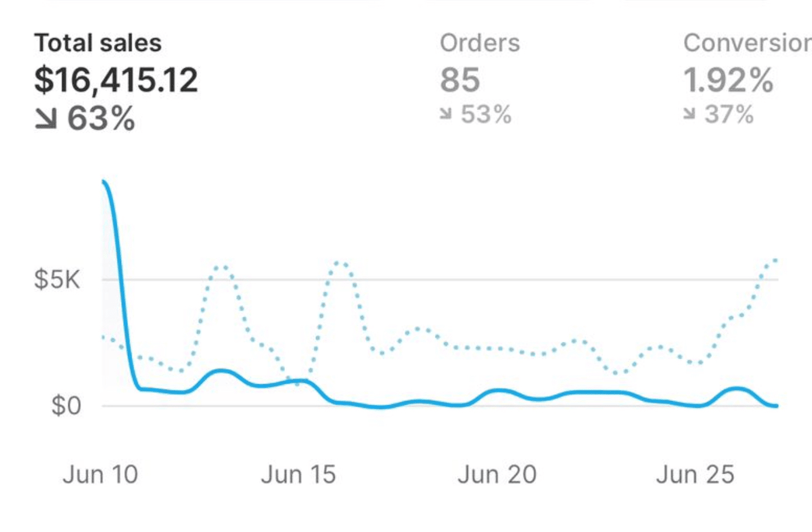Click the 1.92% conversion value

(728, 81)
